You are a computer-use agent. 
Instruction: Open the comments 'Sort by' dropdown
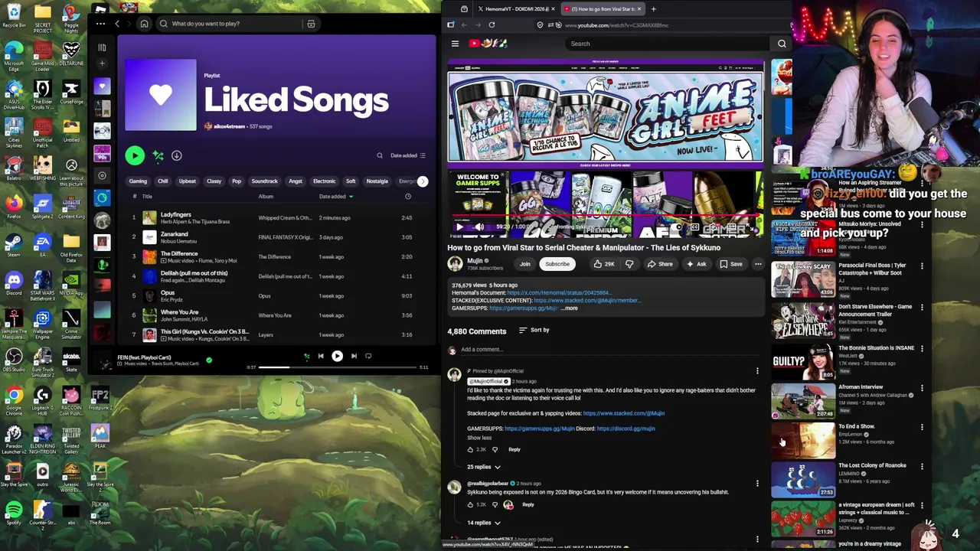(x=534, y=331)
